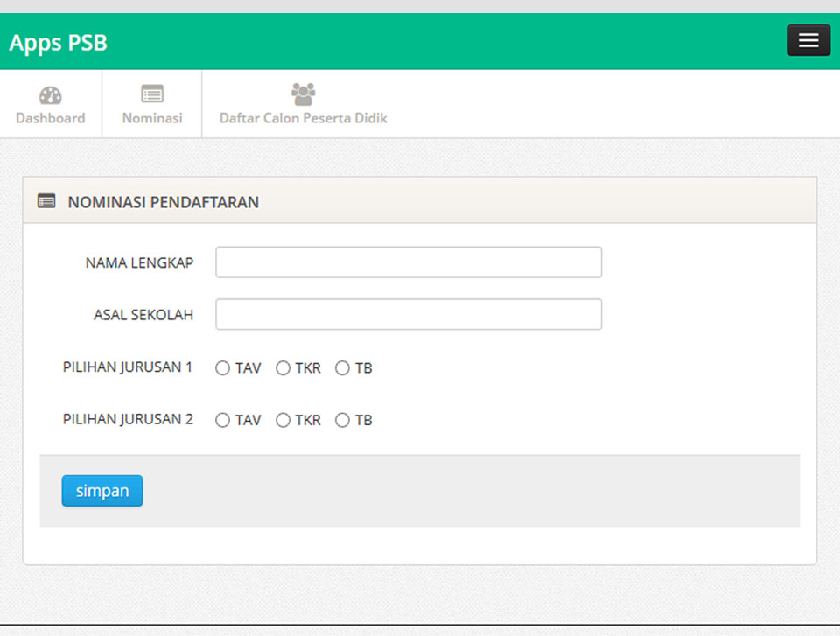Click the Dashboard gauge icon

[x=51, y=95]
